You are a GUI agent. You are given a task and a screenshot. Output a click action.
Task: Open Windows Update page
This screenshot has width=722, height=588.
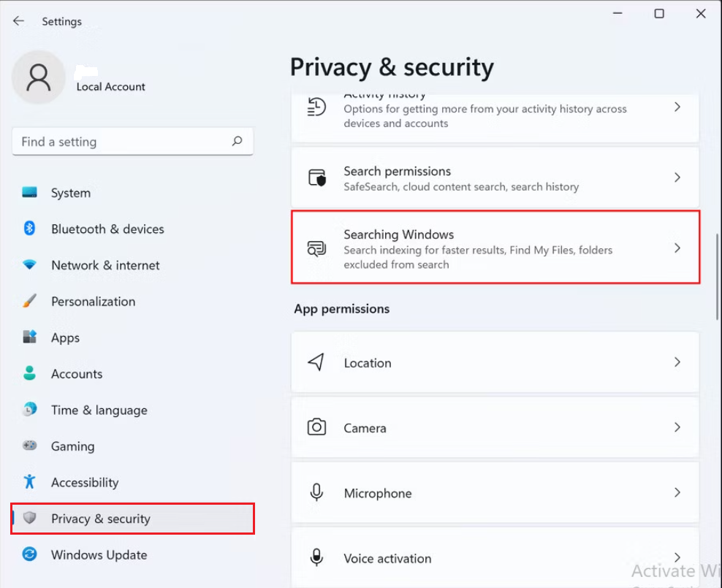[x=132, y=554]
